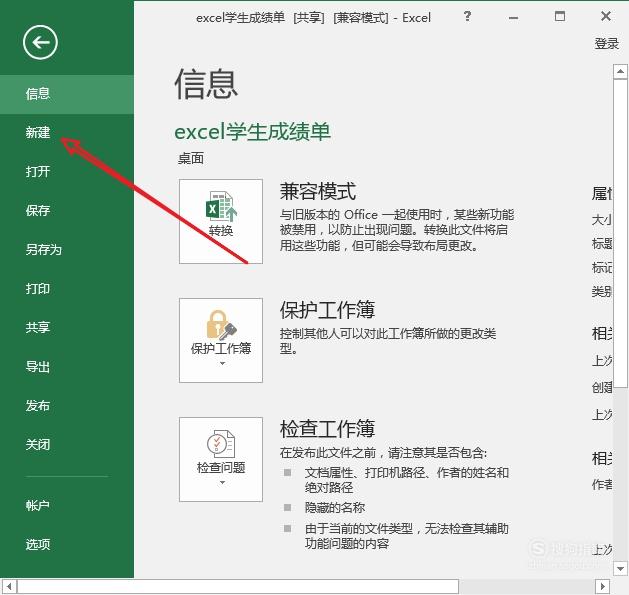Click the 兼容模式 heading text
The image size is (629, 595).
coord(318,191)
